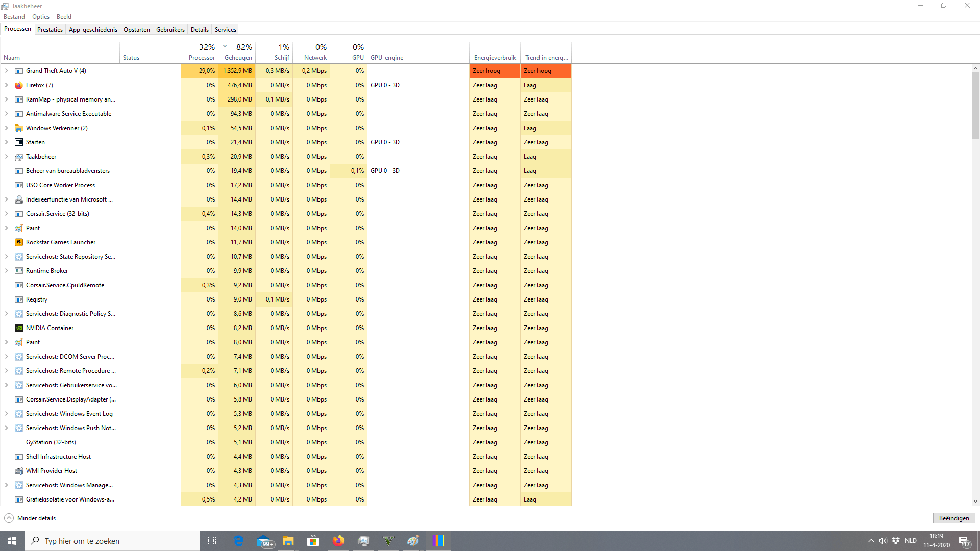Click the vertical scrollbar down arrow
Image resolution: width=980 pixels, height=551 pixels.
click(x=975, y=502)
